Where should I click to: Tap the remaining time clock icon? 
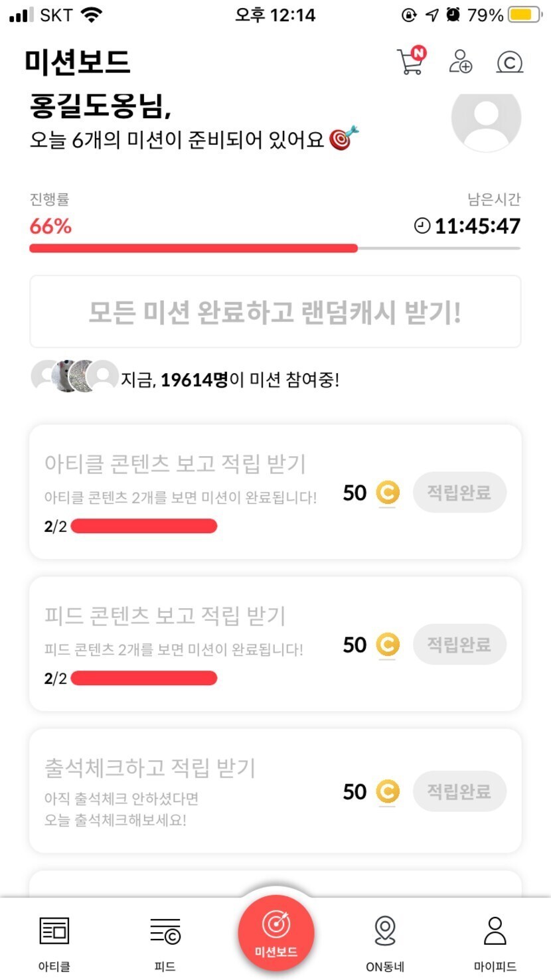click(x=422, y=226)
